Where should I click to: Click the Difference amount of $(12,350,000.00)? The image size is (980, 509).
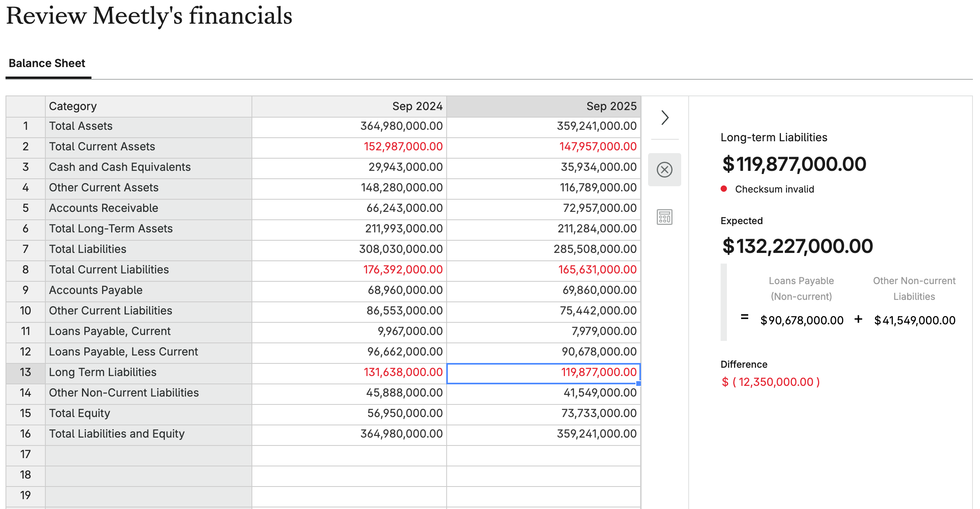(x=771, y=382)
